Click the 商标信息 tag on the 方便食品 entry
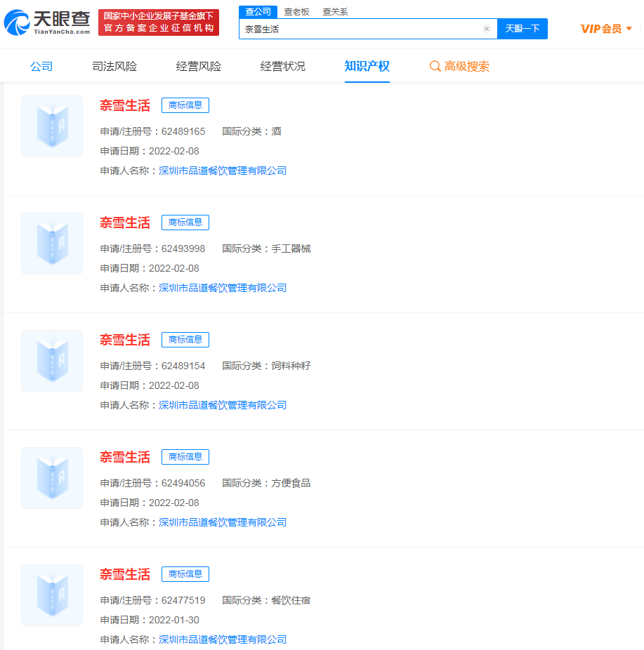 pyautogui.click(x=185, y=457)
